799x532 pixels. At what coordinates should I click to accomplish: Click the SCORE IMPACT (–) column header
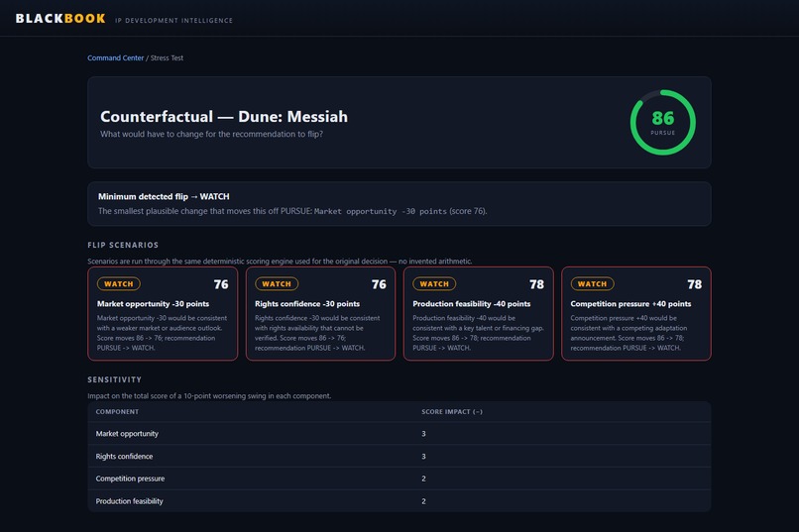(x=452, y=412)
